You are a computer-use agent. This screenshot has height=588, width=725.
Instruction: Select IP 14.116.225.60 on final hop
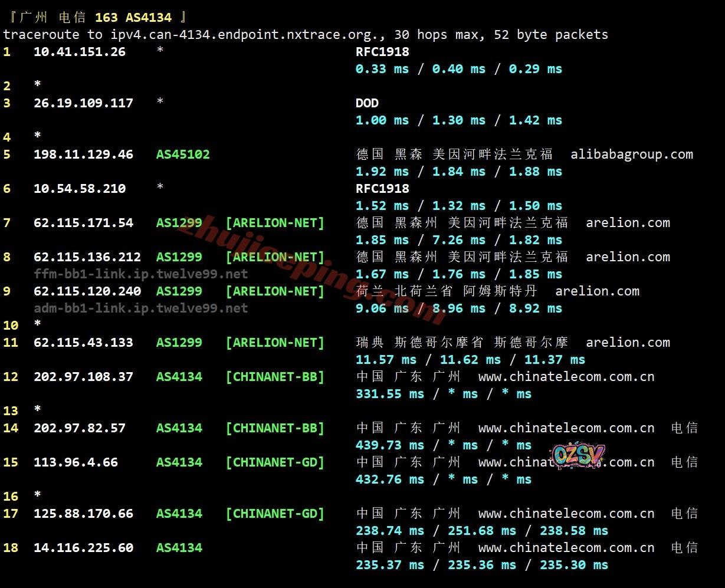83,548
